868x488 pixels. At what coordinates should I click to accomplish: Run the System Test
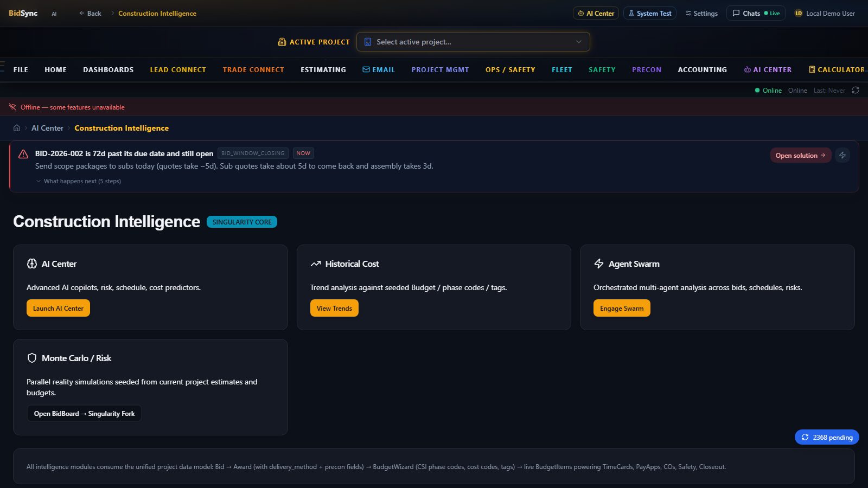click(649, 13)
